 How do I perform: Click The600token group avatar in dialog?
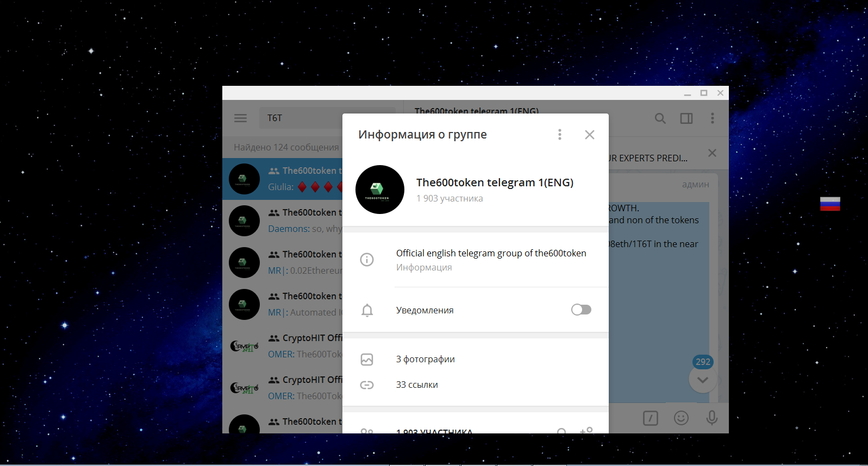pos(380,190)
